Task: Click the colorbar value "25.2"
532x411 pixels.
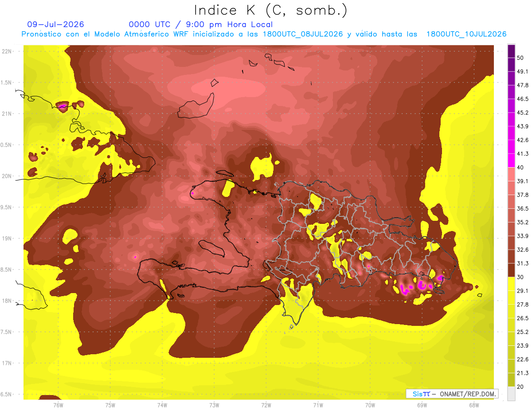Action: (x=523, y=332)
